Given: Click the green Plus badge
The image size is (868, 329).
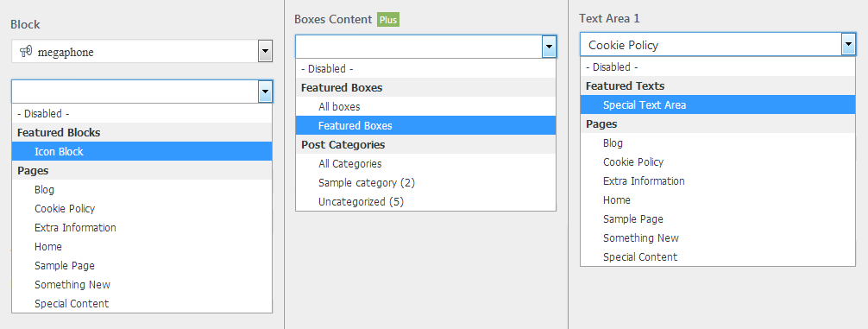Looking at the screenshot, I should click(x=388, y=20).
